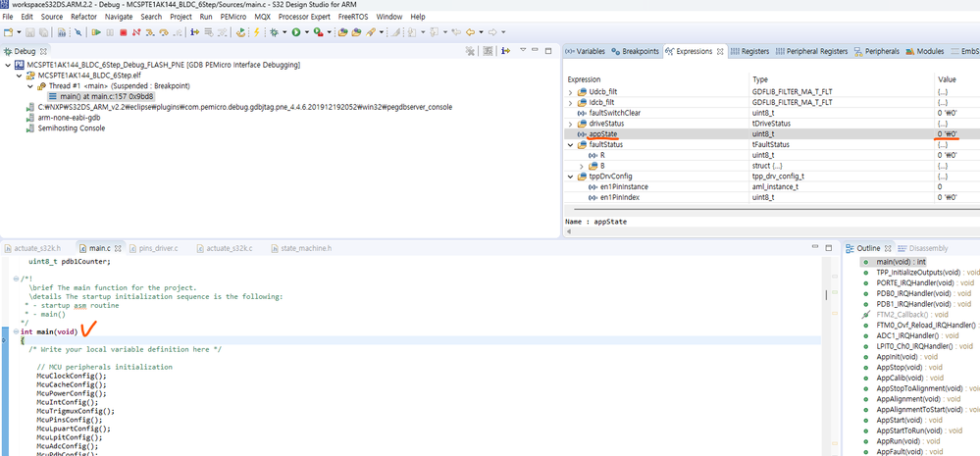
Task: Click the main() stack frame row
Action: point(101,96)
